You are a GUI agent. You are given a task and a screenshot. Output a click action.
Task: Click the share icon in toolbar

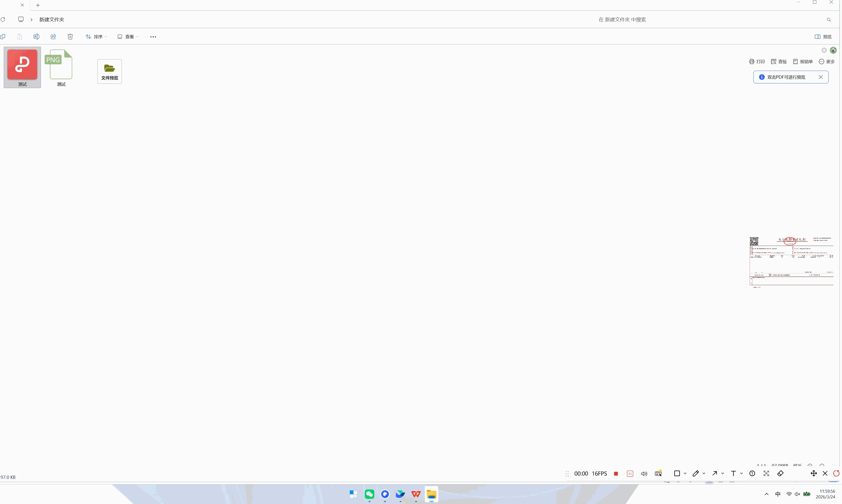53,37
